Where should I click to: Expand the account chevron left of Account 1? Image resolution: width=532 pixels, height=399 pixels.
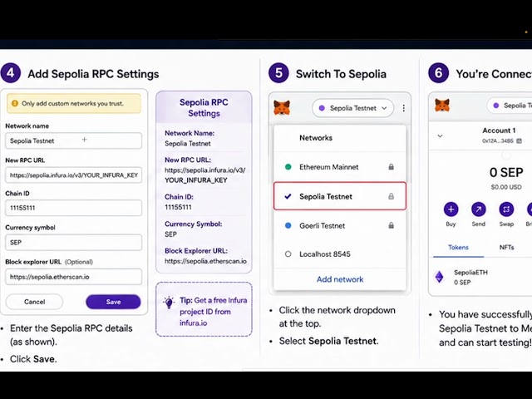[440, 136]
